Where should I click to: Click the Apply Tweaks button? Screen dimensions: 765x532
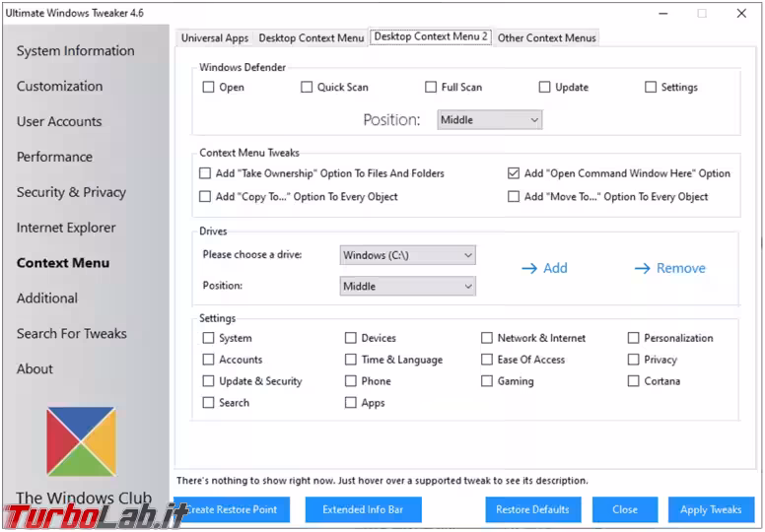pyautogui.click(x=711, y=509)
